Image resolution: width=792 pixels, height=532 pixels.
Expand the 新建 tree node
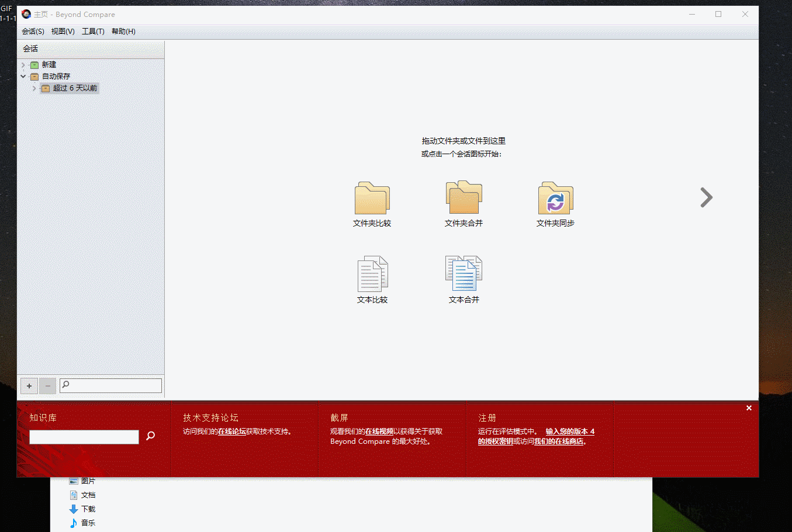point(23,65)
